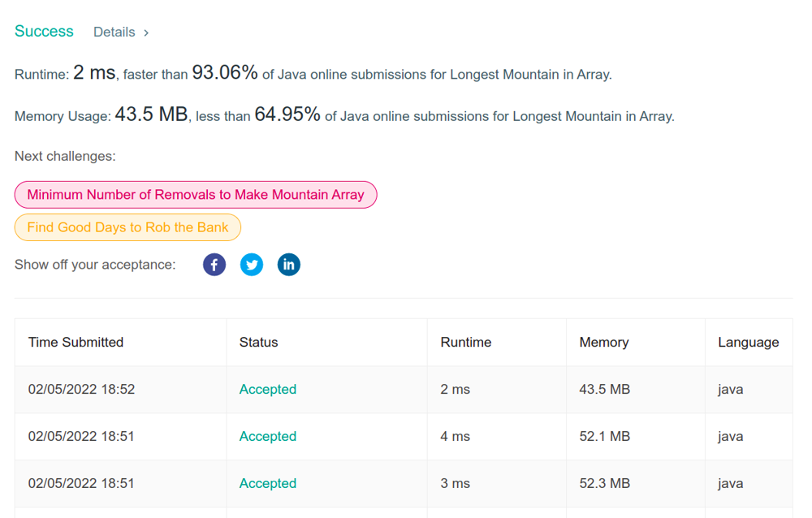812x518 pixels.
Task: Click the Status column header
Action: pyautogui.click(x=258, y=343)
